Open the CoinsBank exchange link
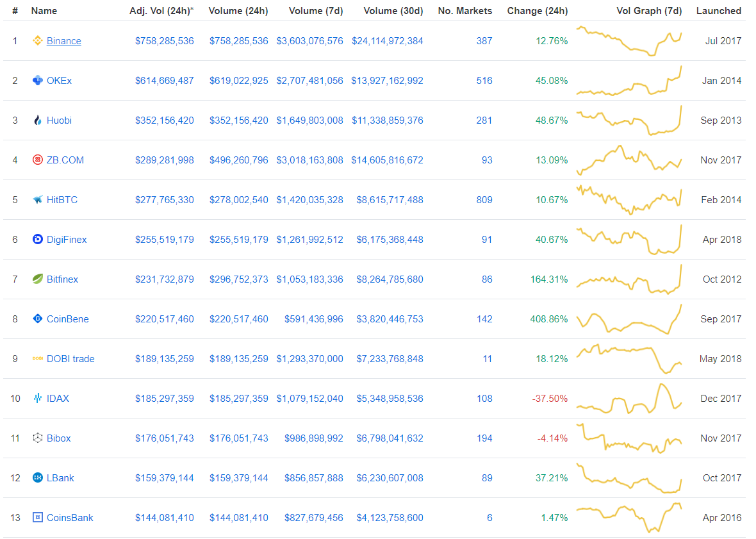 click(70, 518)
